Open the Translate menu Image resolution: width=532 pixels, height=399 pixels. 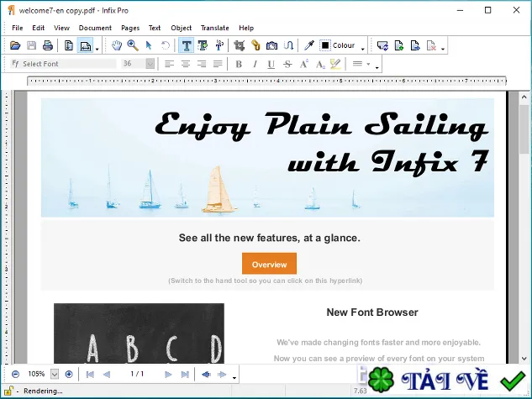(215, 28)
